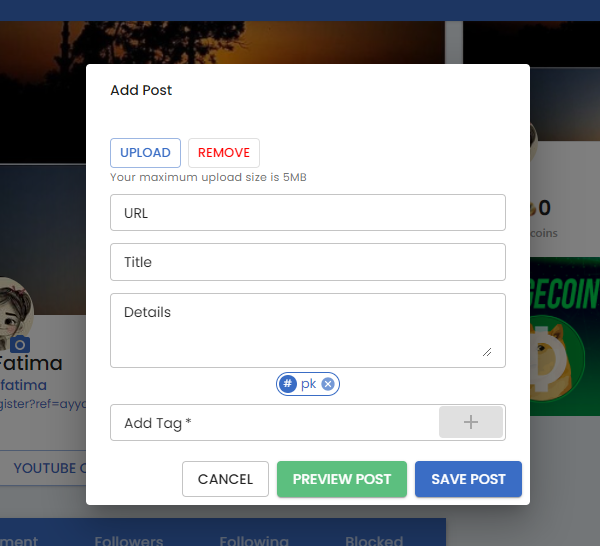Grab the Details textarea resize handle

point(487,352)
